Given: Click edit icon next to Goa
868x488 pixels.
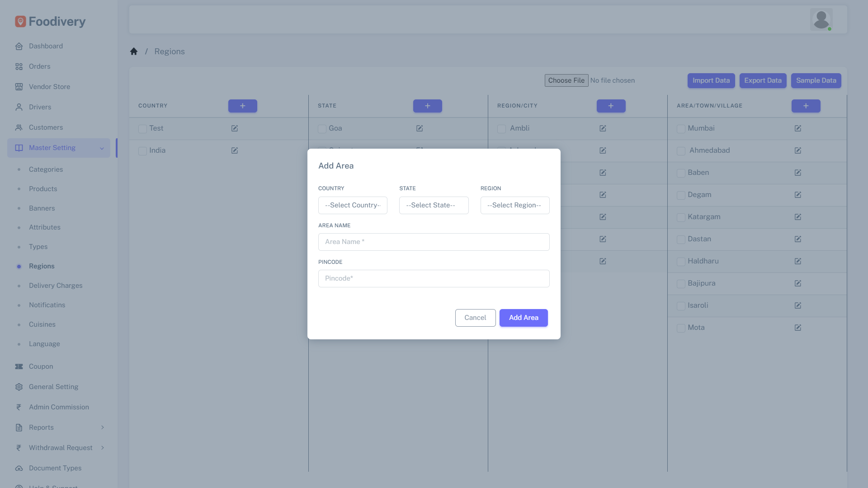Looking at the screenshot, I should tap(420, 128).
